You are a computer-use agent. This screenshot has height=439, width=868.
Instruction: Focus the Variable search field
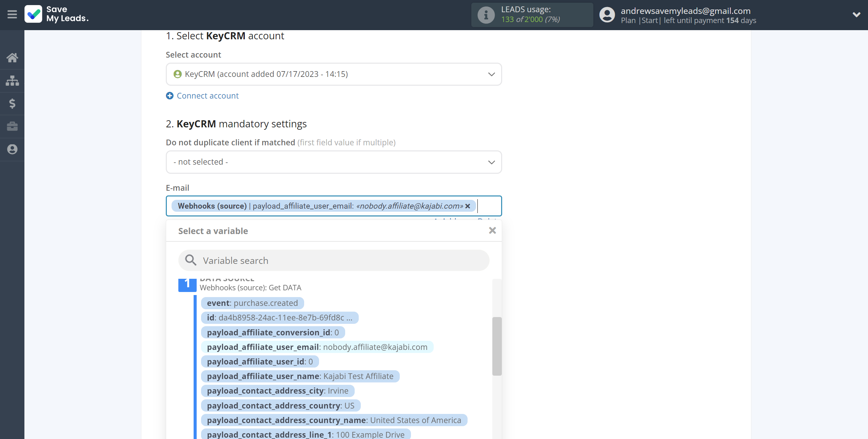pyautogui.click(x=334, y=260)
